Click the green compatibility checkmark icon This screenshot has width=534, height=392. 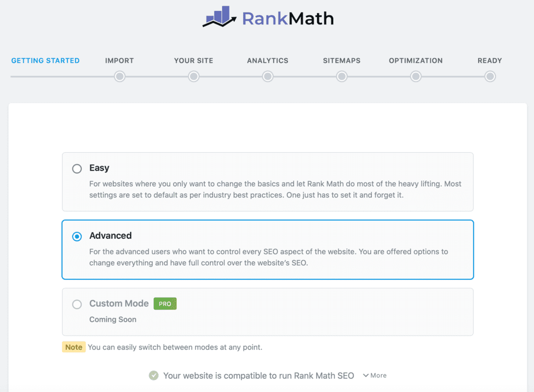click(x=153, y=375)
